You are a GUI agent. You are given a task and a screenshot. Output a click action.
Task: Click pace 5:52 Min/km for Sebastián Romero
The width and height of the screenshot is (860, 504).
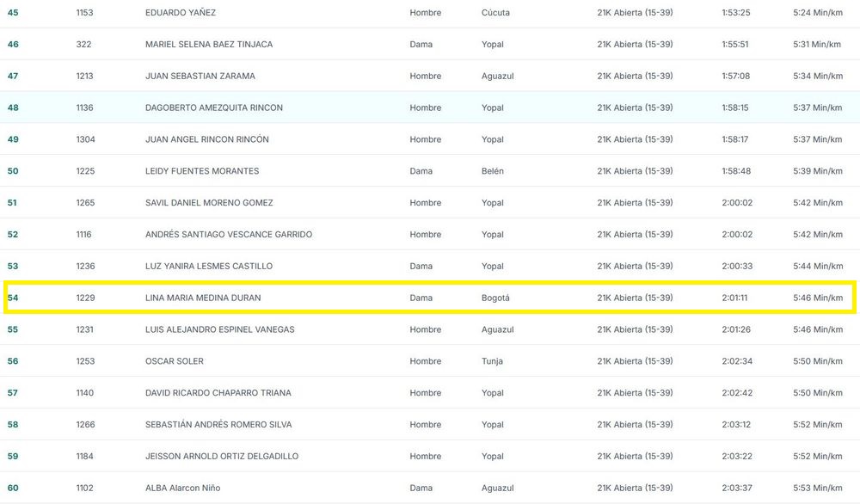(817, 425)
